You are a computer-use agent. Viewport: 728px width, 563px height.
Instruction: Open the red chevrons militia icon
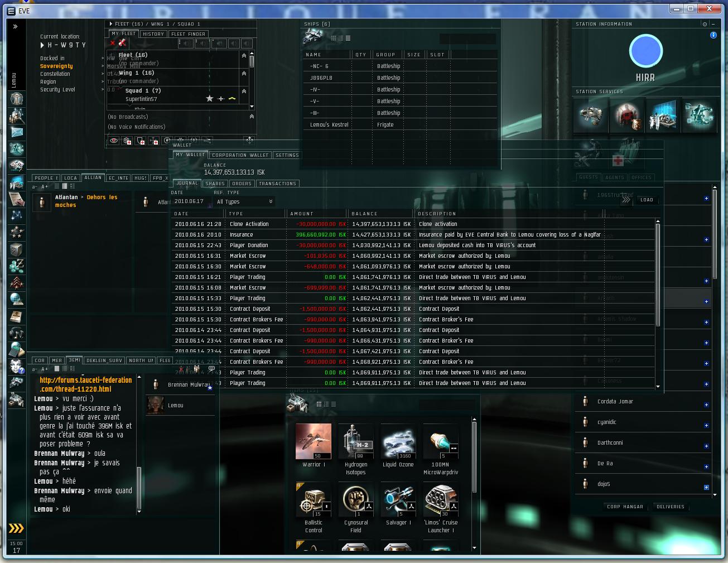[x=17, y=283]
